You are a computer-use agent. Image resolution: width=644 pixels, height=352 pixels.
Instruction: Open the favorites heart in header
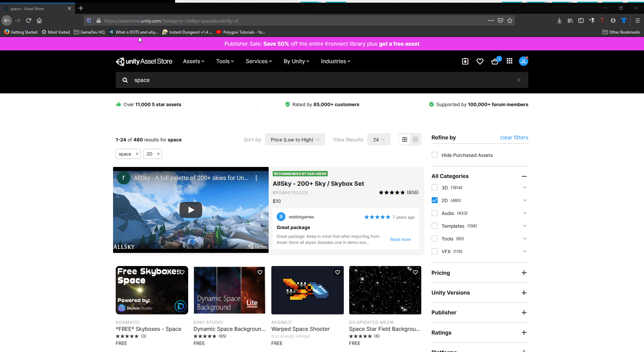(480, 61)
